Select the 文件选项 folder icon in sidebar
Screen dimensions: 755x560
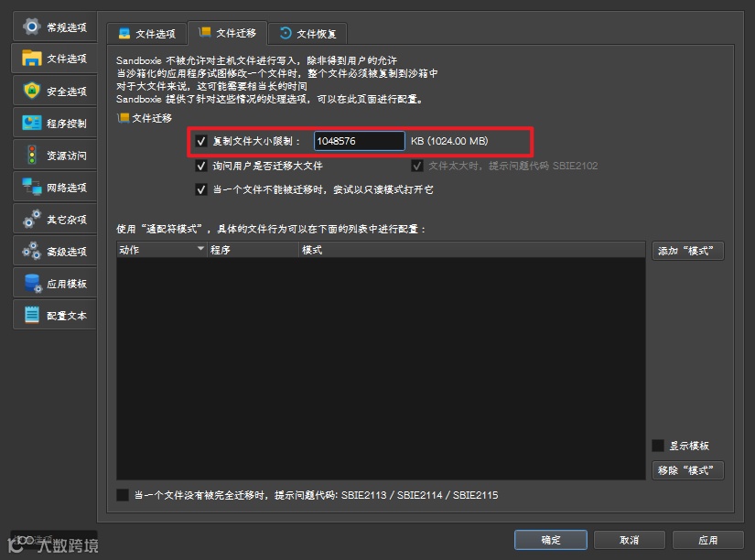[x=32, y=59]
